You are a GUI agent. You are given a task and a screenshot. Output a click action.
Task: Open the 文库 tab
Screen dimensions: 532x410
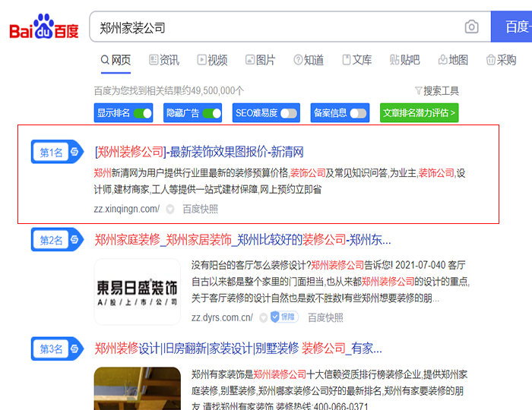tap(357, 60)
